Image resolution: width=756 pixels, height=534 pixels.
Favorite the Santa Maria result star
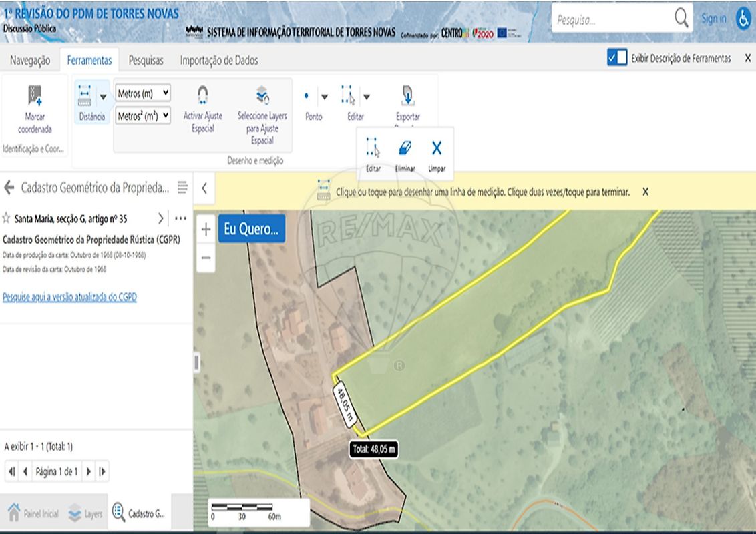click(x=7, y=218)
